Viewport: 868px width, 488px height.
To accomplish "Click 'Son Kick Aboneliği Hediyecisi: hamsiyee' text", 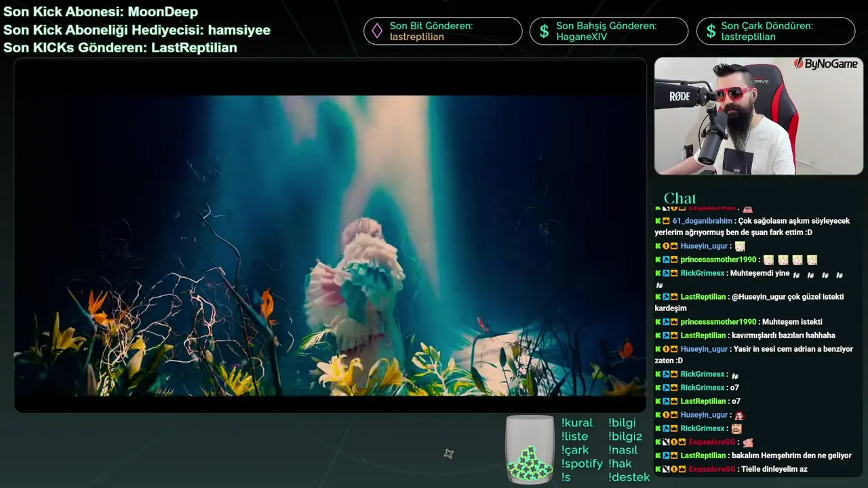I will [137, 30].
